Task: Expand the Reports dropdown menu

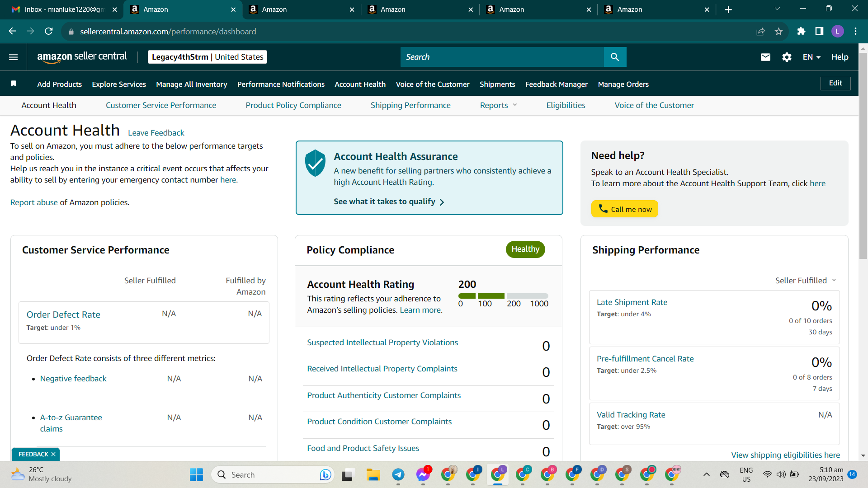Action: click(498, 105)
